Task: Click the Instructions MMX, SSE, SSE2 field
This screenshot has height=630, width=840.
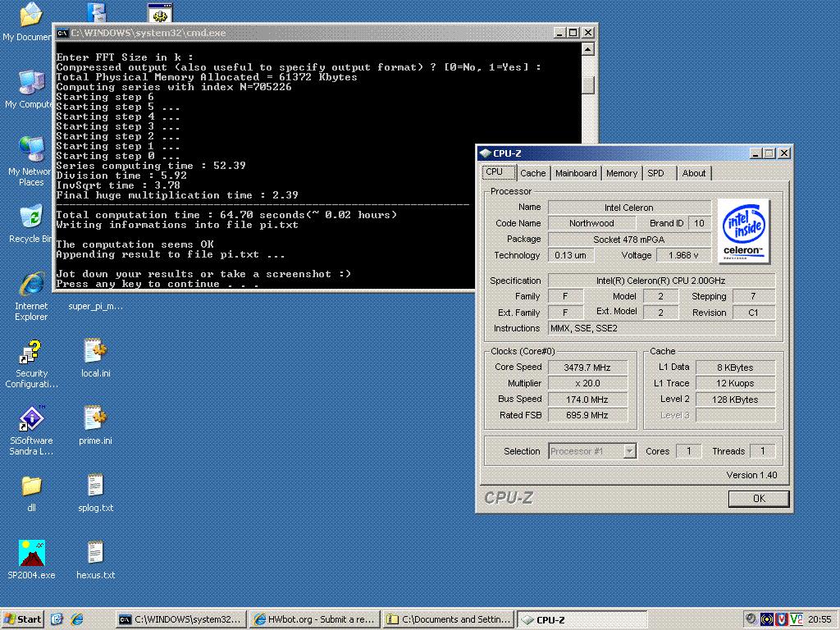Action: pyautogui.click(x=661, y=328)
